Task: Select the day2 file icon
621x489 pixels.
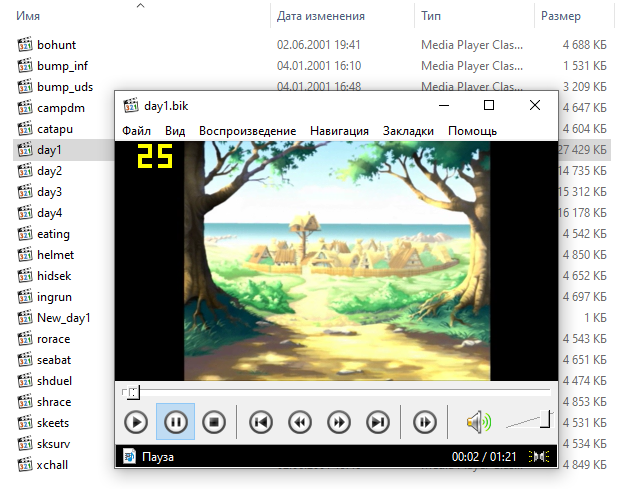Action: pyautogui.click(x=25, y=170)
